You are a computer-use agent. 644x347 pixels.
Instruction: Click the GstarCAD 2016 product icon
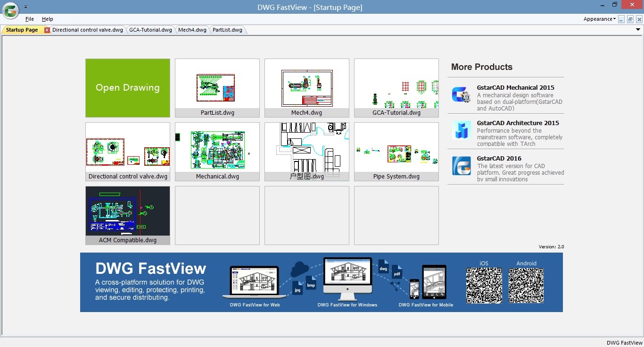point(462,166)
